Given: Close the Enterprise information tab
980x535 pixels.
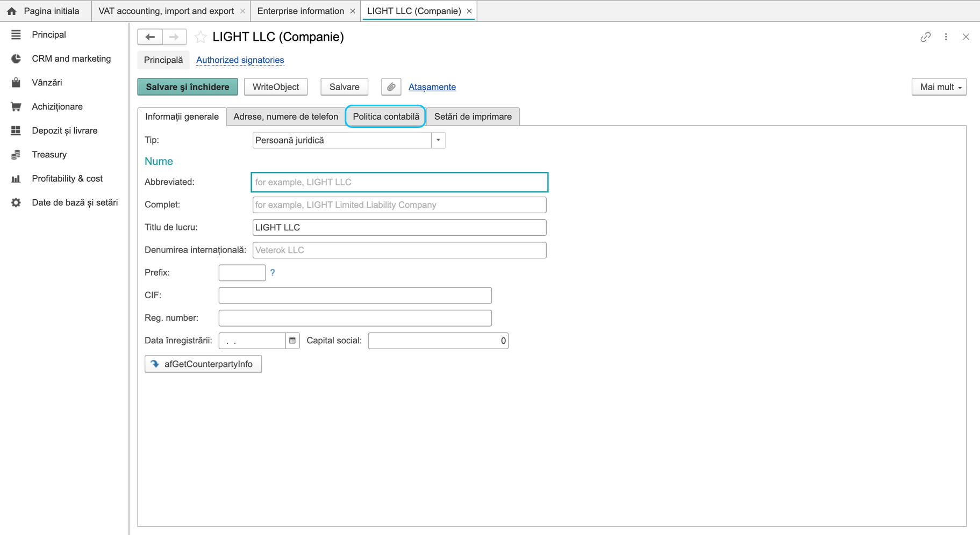Looking at the screenshot, I should tap(353, 11).
